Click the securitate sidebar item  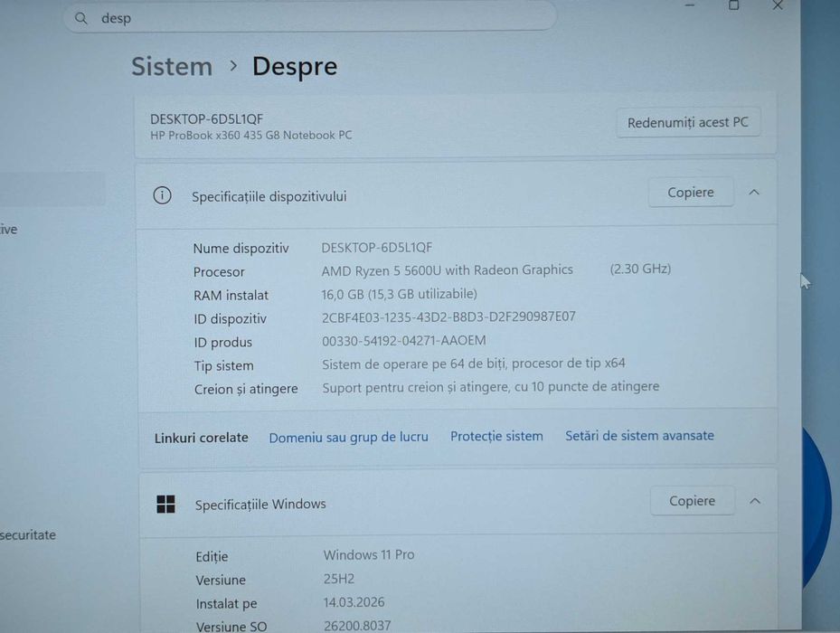pyautogui.click(x=28, y=535)
